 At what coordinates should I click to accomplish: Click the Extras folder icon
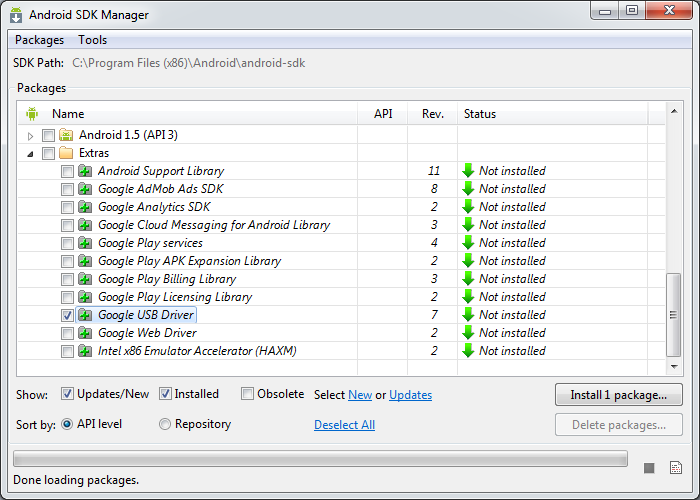66,153
